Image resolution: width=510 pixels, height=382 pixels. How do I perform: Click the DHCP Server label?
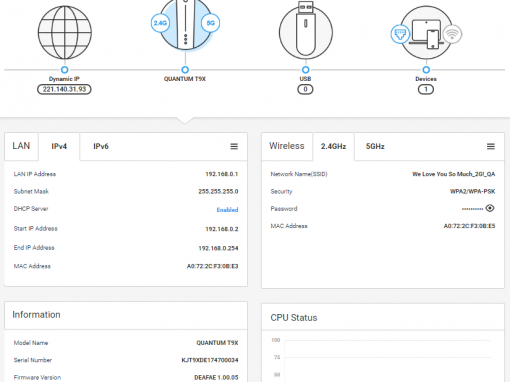(31, 209)
